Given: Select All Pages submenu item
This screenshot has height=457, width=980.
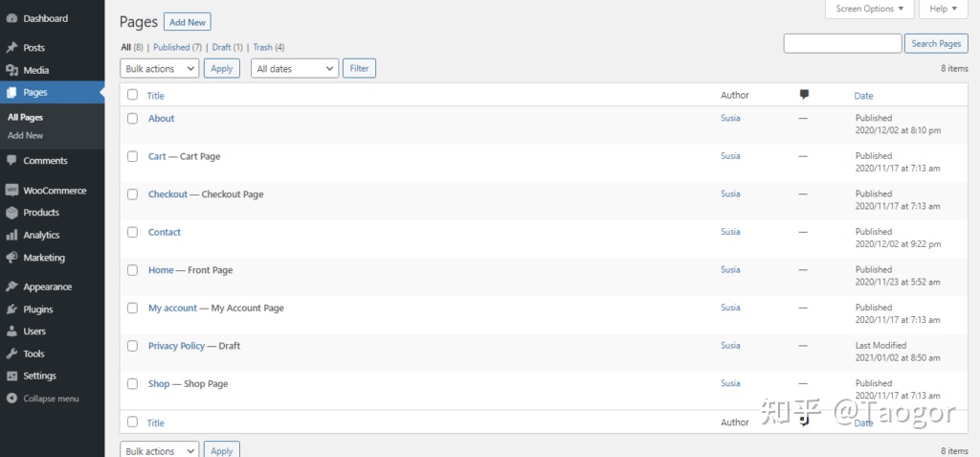Looking at the screenshot, I should point(26,117).
